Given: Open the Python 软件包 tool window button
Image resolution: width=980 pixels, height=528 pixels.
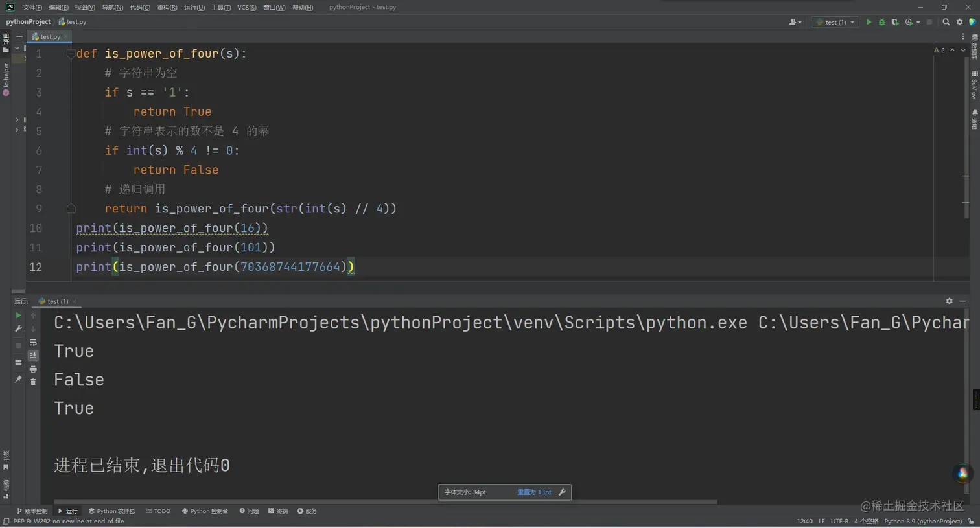Looking at the screenshot, I should click(111, 511).
